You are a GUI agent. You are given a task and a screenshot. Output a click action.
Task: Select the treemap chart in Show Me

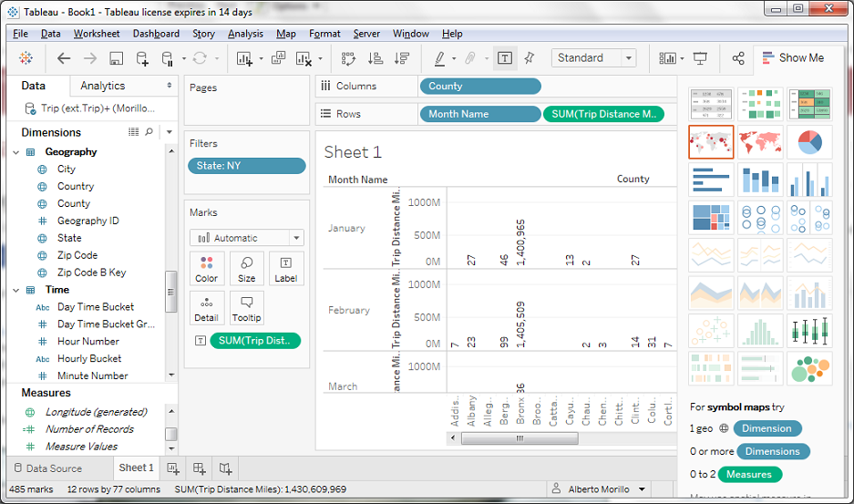coord(711,218)
